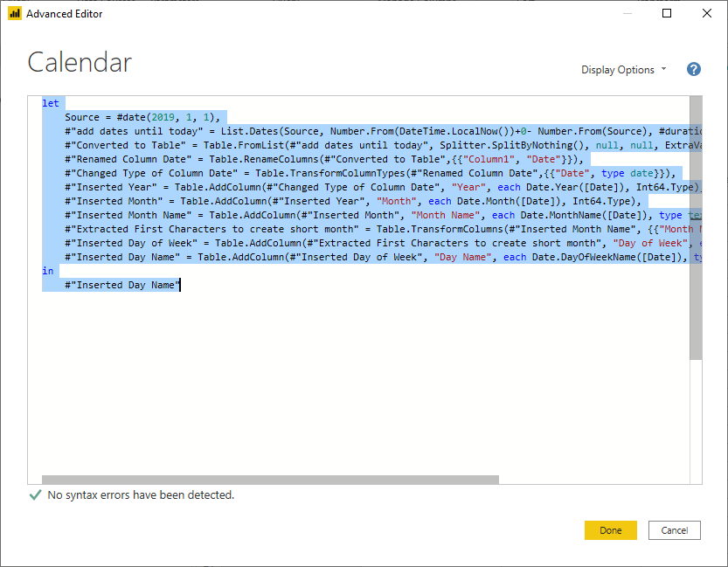
Task: Close the Advanced Editor window
Action: tap(707, 13)
